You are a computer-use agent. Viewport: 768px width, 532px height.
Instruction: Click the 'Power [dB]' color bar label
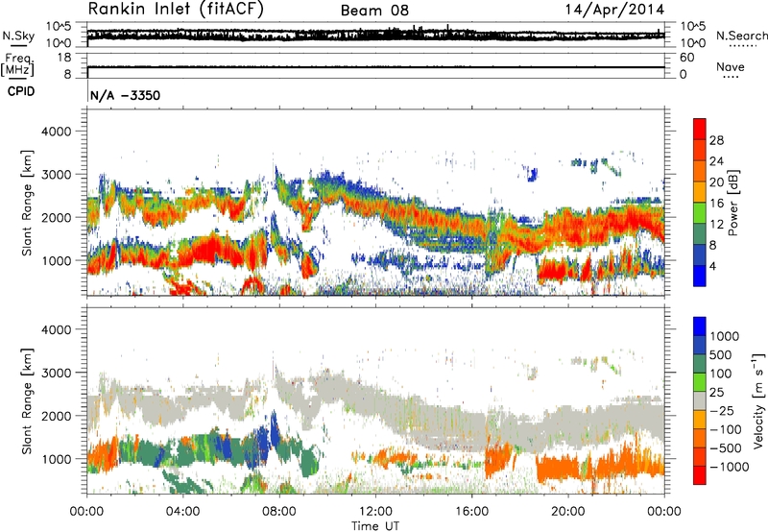click(x=732, y=203)
